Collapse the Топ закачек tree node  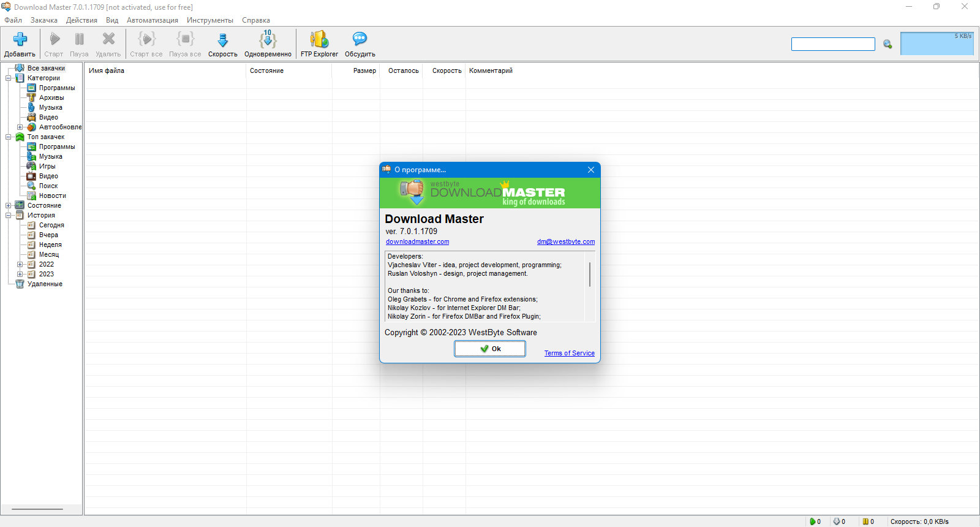click(9, 137)
